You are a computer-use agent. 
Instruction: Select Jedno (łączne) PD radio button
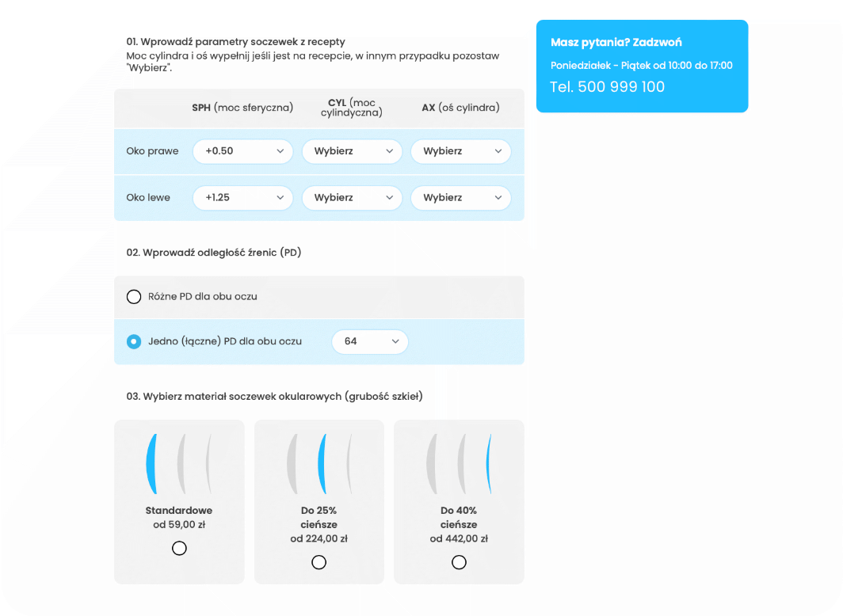(x=134, y=342)
